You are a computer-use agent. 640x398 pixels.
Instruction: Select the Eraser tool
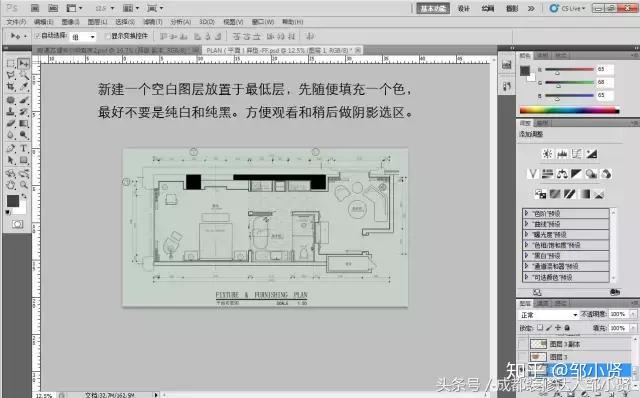coord(11,123)
